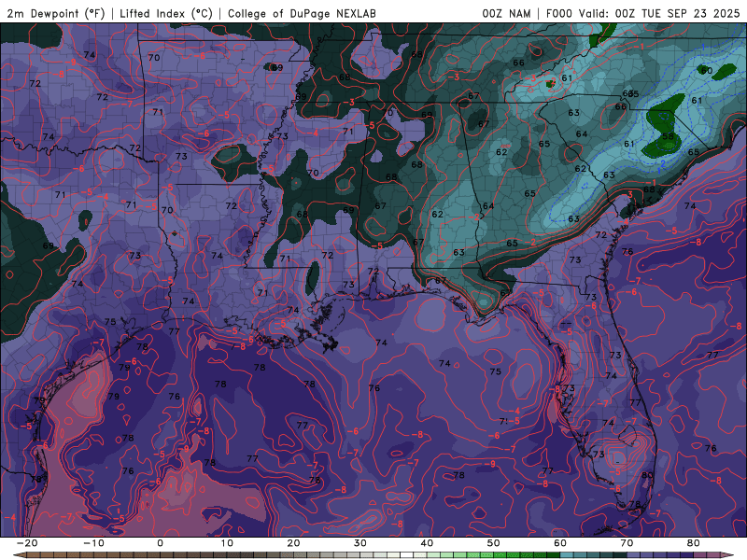Image resolution: width=747 pixels, height=560 pixels.
Task: Click 'Valid: 00Z TUE SEP 23 2025' timestamp
Action: [659, 14]
